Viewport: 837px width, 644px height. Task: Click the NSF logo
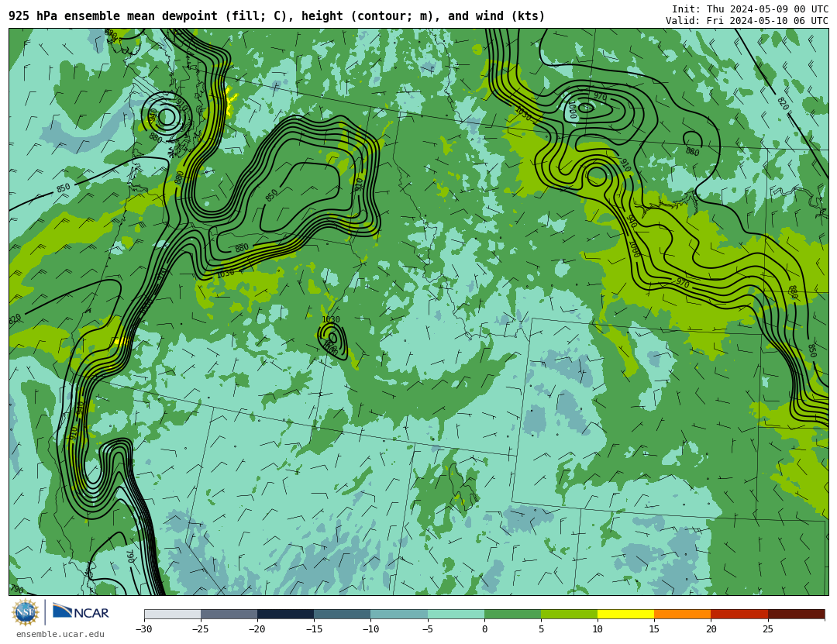point(25,612)
